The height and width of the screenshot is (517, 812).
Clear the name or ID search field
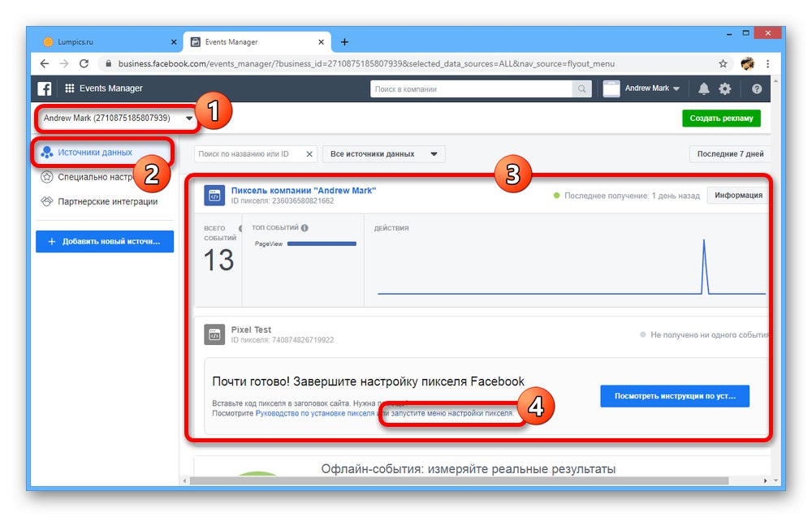click(309, 154)
